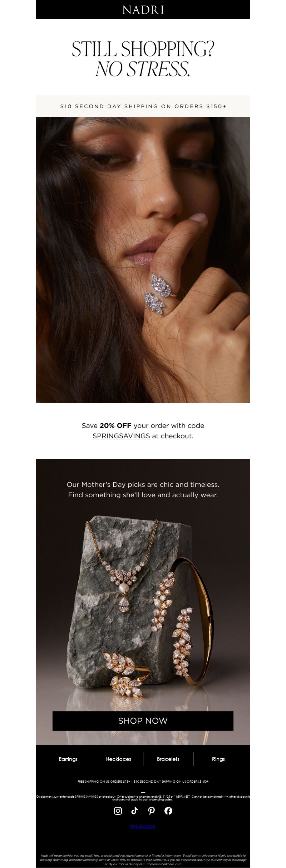Open the Bracelets category
Viewport: 286px width, 868px height.
168,759
